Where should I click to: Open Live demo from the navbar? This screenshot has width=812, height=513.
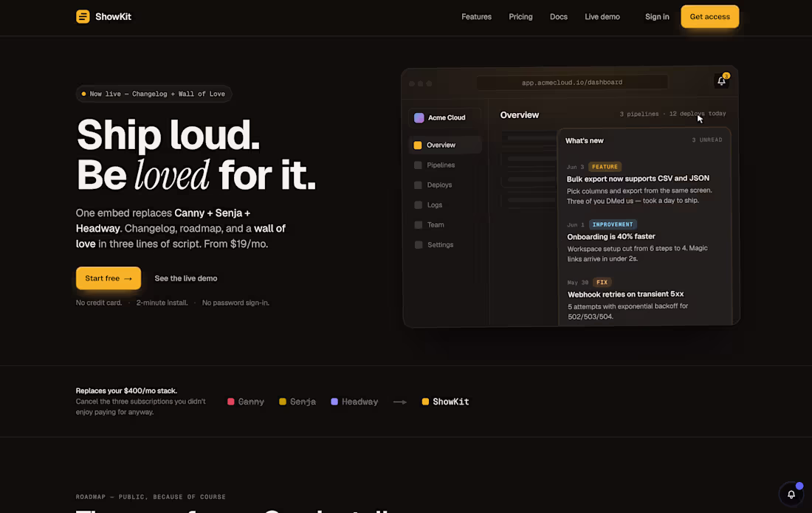click(602, 16)
